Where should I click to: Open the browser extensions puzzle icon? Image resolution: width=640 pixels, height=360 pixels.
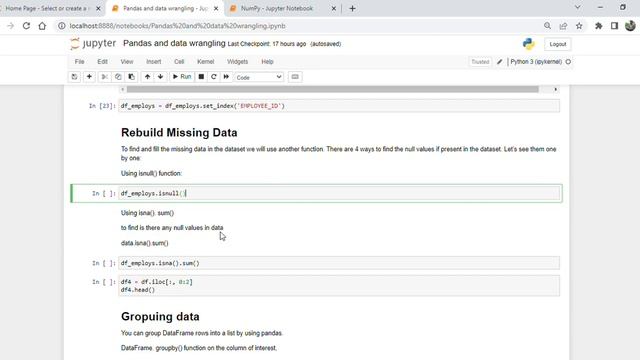[x=598, y=26]
